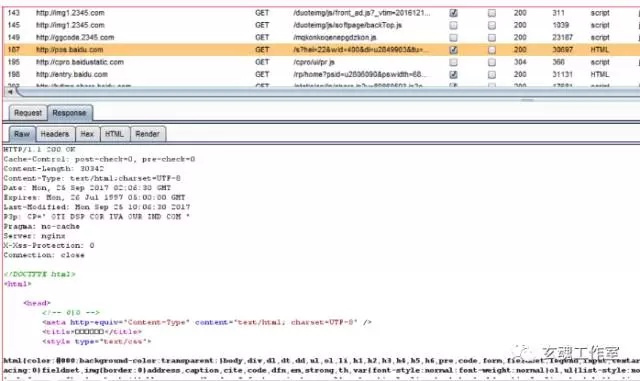Click URL /cpro/ui/pr.js
The image size is (640, 381).
tap(314, 62)
